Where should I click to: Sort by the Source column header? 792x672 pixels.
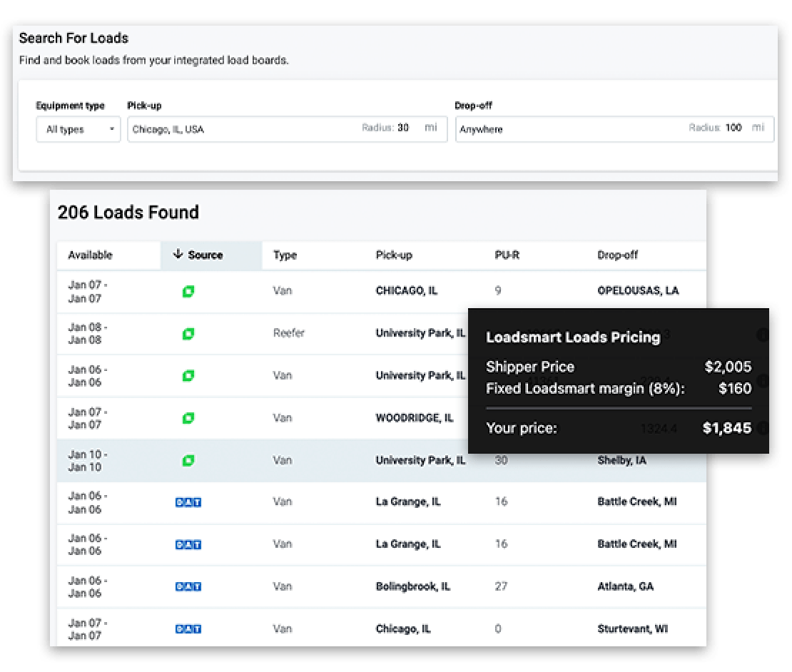(205, 255)
